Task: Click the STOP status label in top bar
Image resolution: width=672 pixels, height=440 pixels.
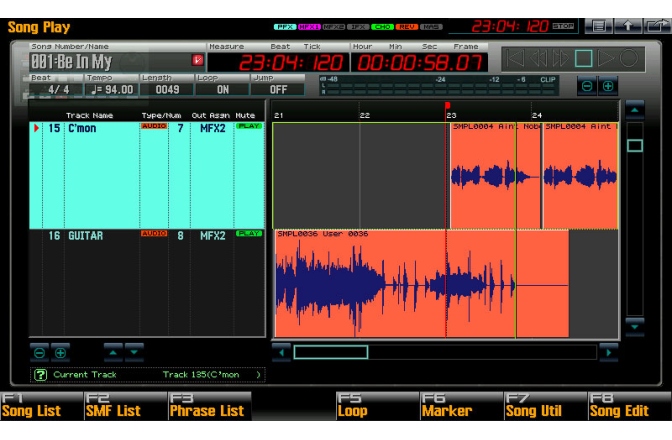Action: [x=563, y=26]
